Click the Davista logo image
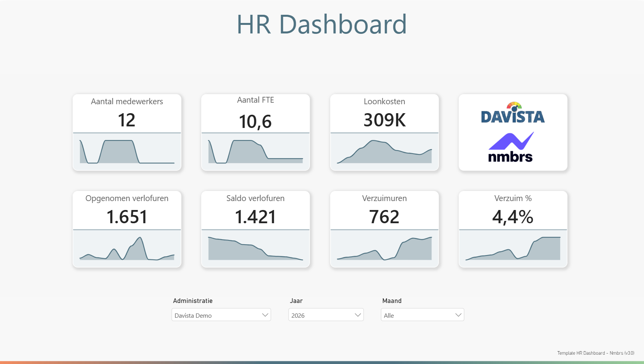644x364 pixels. click(x=513, y=113)
